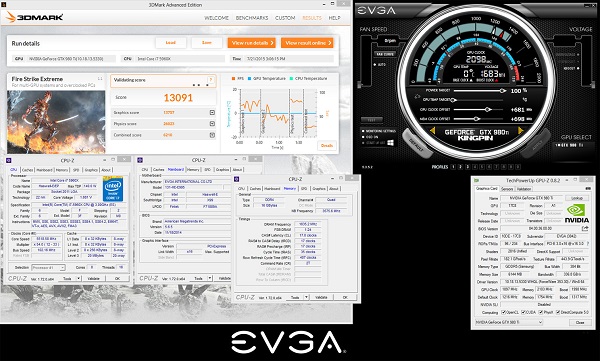The image size is (600, 361).
Task: Switch to the Sensors tab in GPU-Z
Action: click(x=507, y=189)
